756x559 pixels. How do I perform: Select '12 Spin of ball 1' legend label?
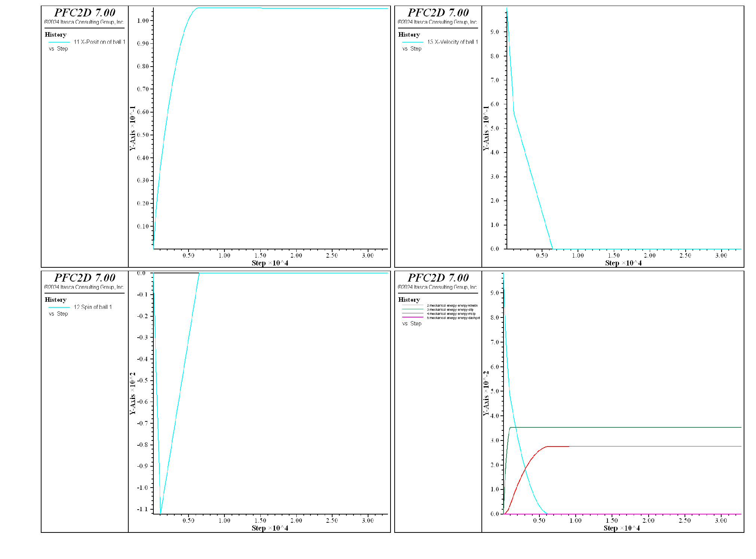93,307
